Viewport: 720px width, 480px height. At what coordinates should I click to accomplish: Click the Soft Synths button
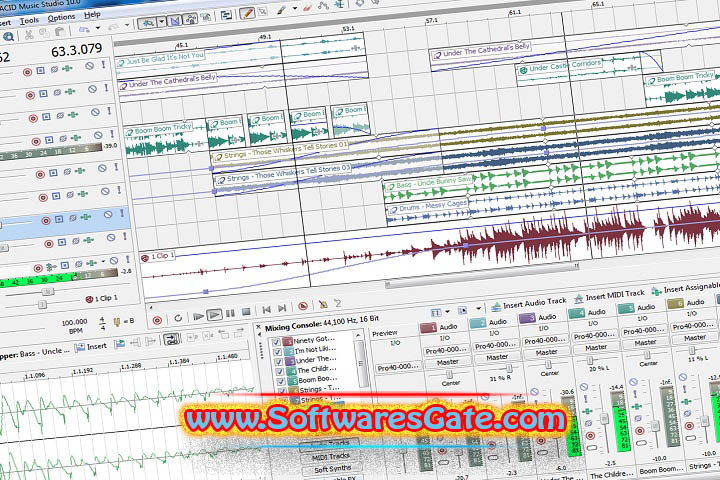[332, 469]
